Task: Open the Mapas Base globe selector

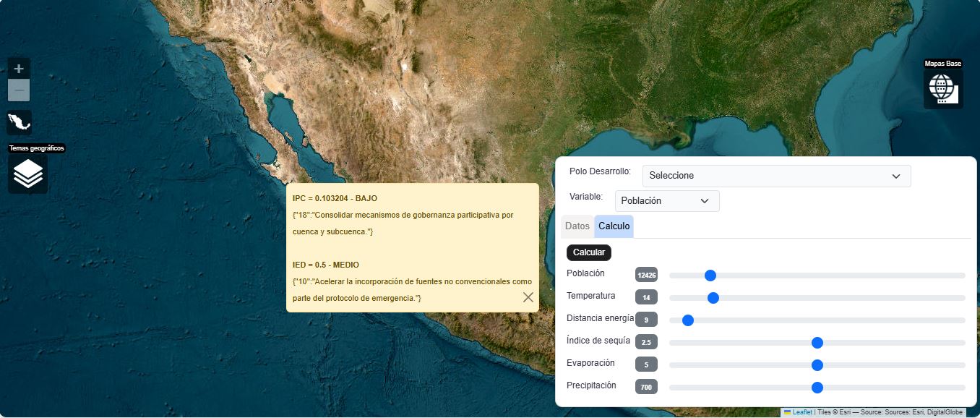Action: 943,87
